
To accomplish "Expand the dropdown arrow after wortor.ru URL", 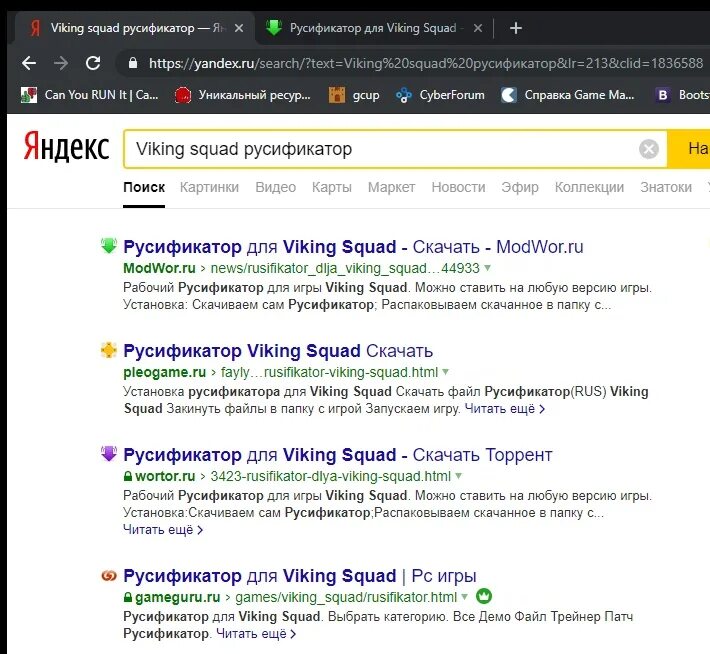I will tap(459, 476).
